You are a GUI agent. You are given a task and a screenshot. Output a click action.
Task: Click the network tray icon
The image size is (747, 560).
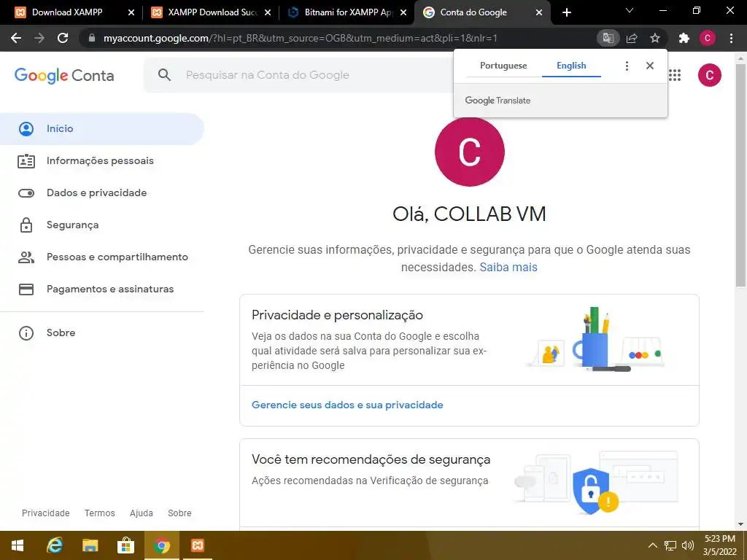[x=670, y=545]
